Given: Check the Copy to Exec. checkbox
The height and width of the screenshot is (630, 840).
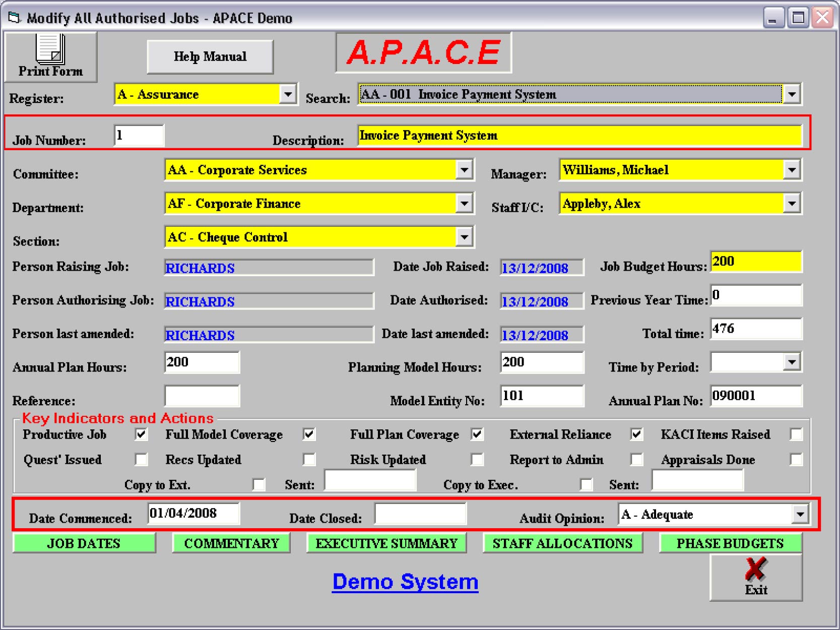Looking at the screenshot, I should coord(586,484).
